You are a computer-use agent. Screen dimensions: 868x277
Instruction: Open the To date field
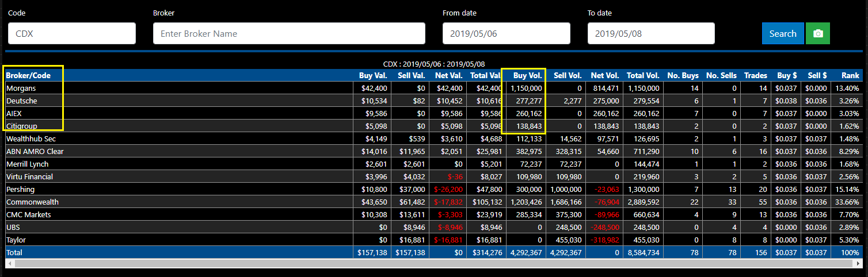(651, 33)
